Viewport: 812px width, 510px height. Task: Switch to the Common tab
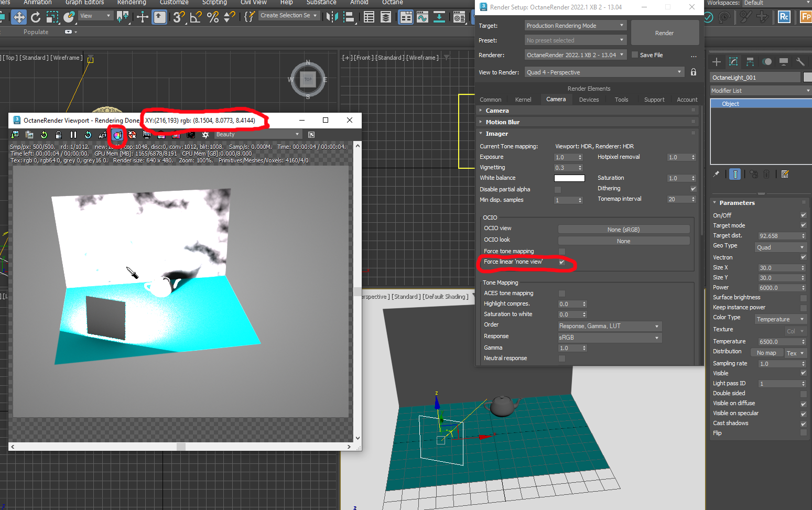491,100
